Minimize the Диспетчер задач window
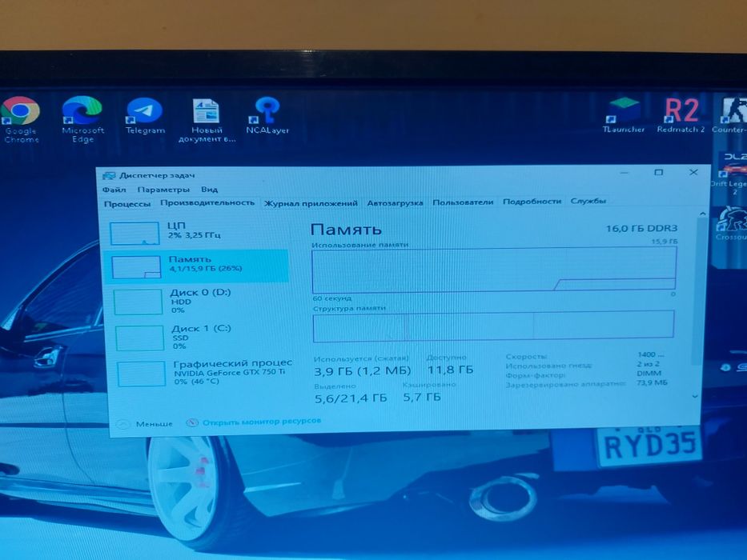Image resolution: width=747 pixels, height=560 pixels. tap(625, 173)
